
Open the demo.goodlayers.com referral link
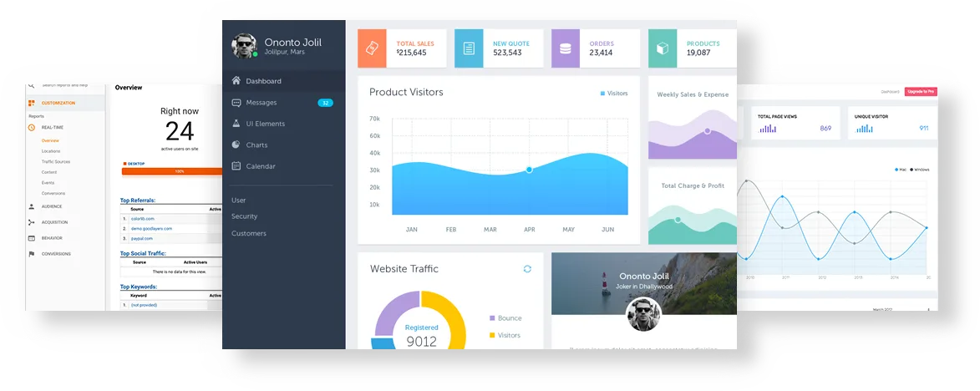coord(151,229)
